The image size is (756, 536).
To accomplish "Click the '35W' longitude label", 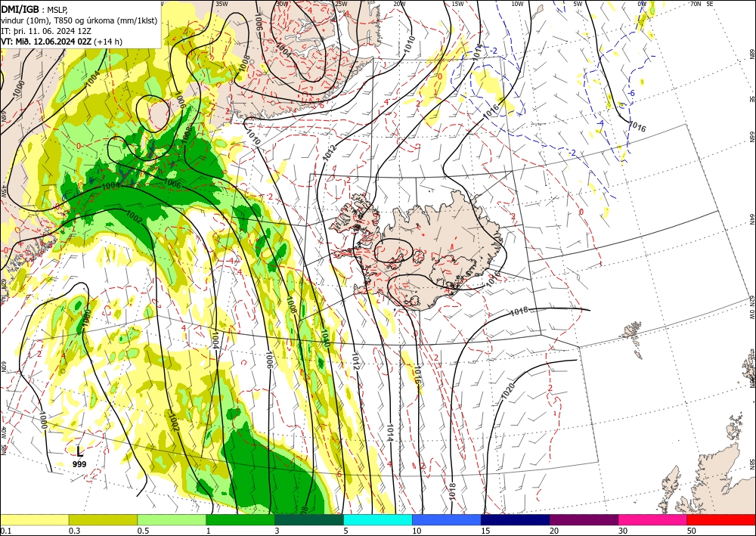I will click(x=222, y=4).
